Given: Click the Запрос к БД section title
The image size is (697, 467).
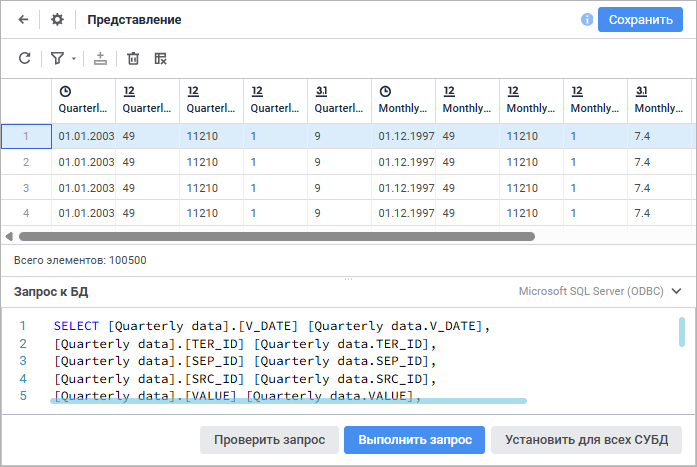Looking at the screenshot, I should (x=51, y=291).
